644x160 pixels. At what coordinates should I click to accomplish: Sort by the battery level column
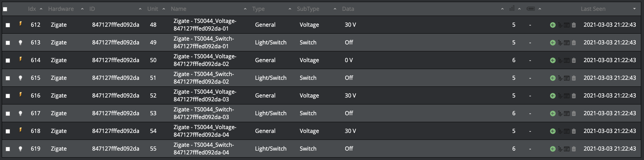pyautogui.click(x=531, y=9)
